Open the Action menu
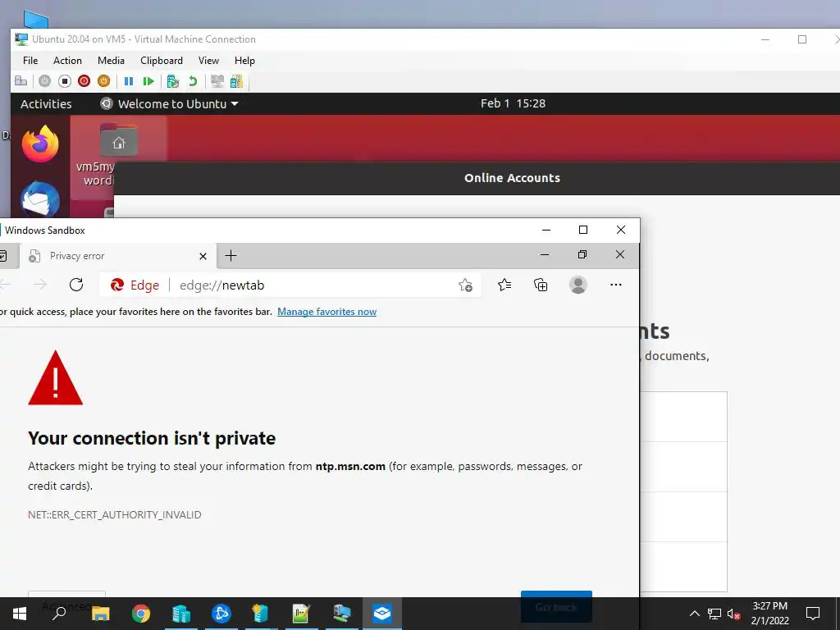This screenshot has width=840, height=630. pyautogui.click(x=67, y=61)
